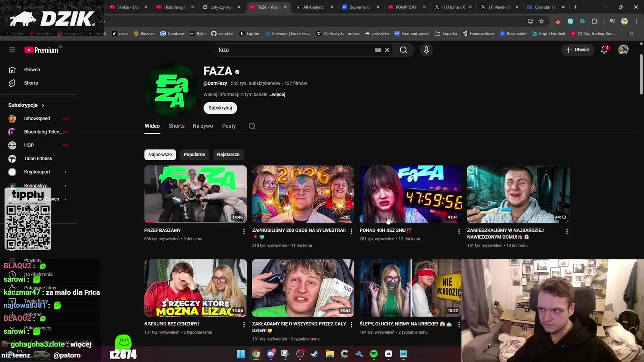Screen dimensions: 644x362
Task: Open Discord from the taskbar
Action: tap(271, 354)
